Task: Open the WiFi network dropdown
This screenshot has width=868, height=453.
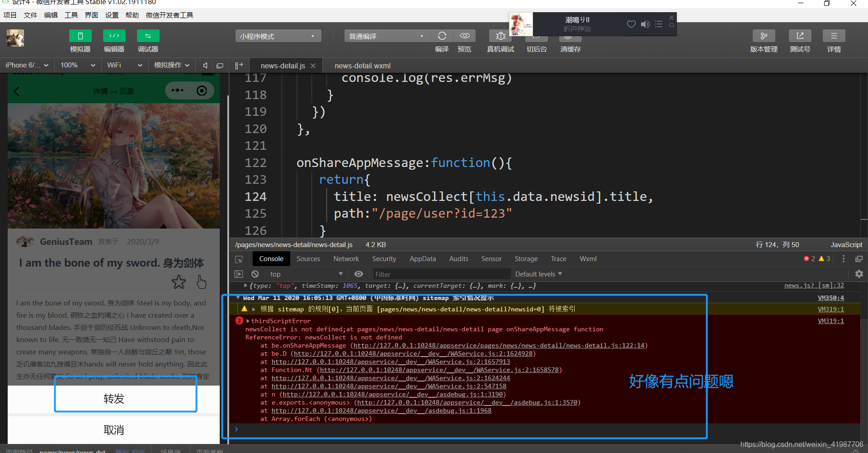Action: coord(124,65)
